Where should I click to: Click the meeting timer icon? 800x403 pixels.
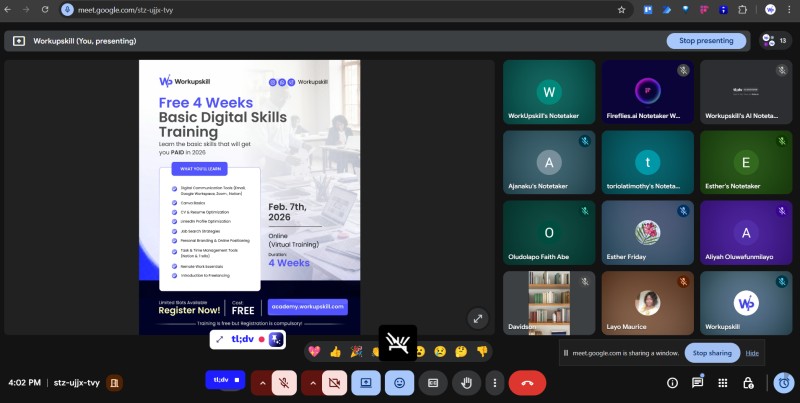[784, 383]
